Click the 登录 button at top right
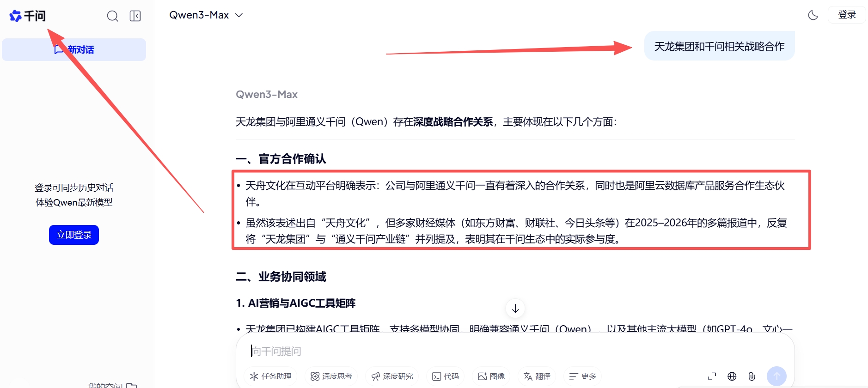Image resolution: width=868 pixels, height=388 pixels. coord(847,15)
